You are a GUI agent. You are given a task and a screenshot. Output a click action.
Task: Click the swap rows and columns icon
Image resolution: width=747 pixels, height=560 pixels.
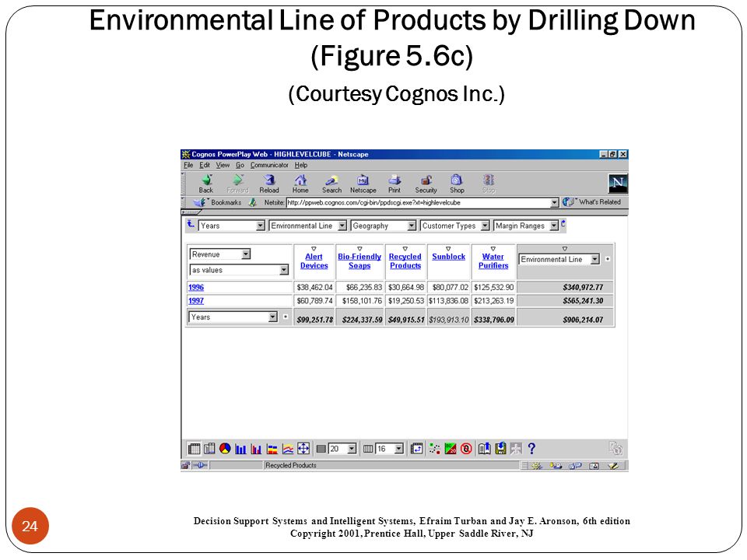point(417,449)
